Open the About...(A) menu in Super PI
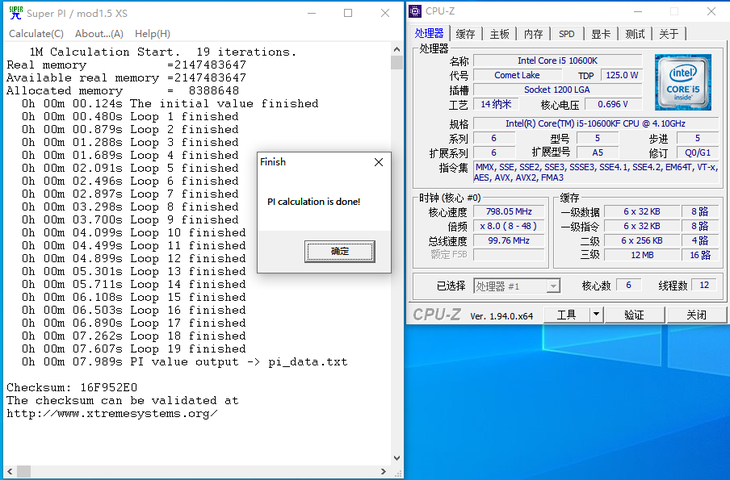 click(x=99, y=34)
